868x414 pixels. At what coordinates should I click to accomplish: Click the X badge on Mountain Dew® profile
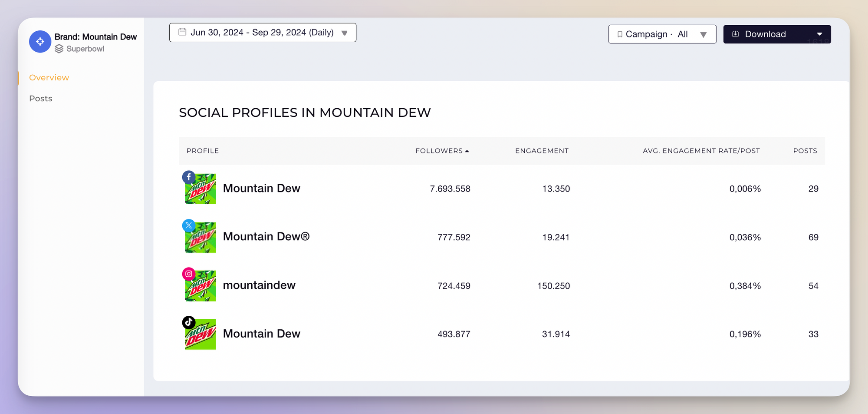pos(189,225)
